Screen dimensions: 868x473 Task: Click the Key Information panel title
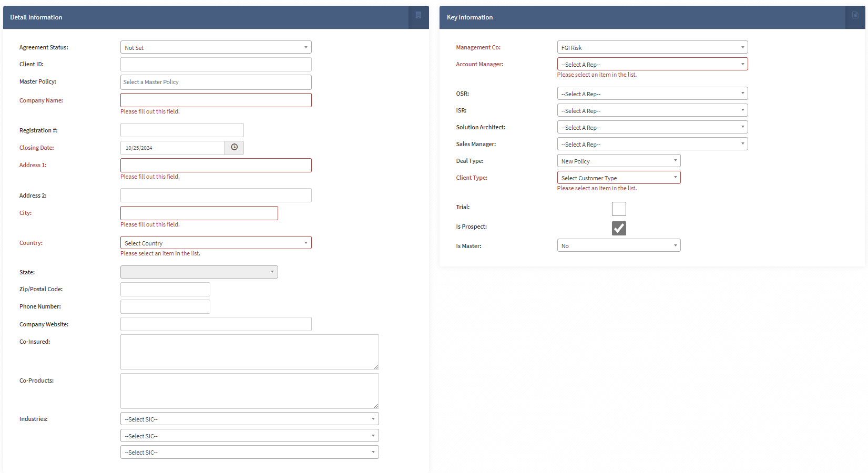(x=470, y=17)
